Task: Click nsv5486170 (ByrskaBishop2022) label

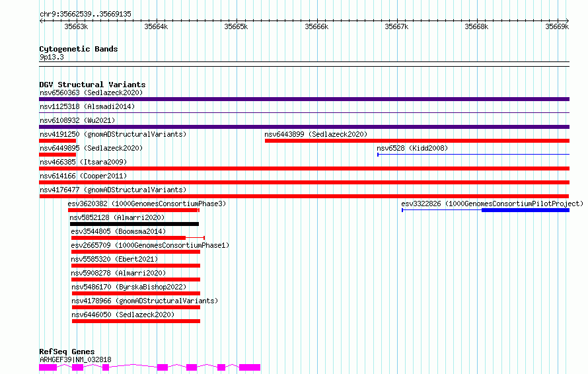Action: (129, 287)
